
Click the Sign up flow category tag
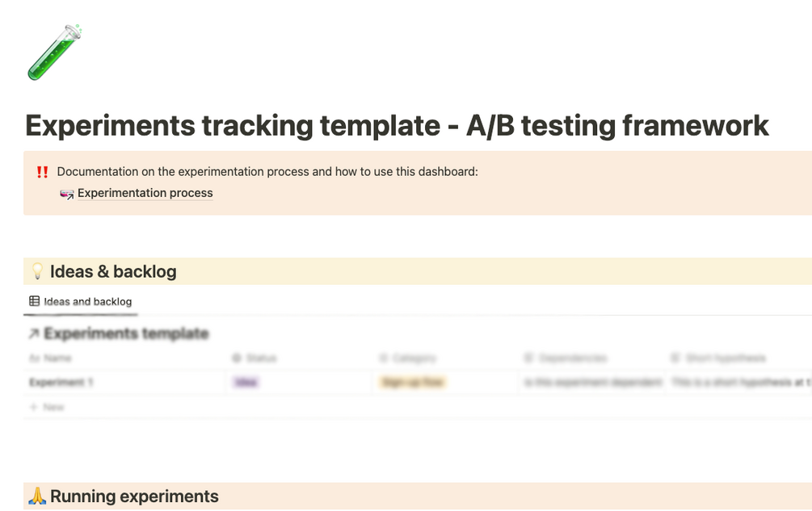tap(412, 382)
